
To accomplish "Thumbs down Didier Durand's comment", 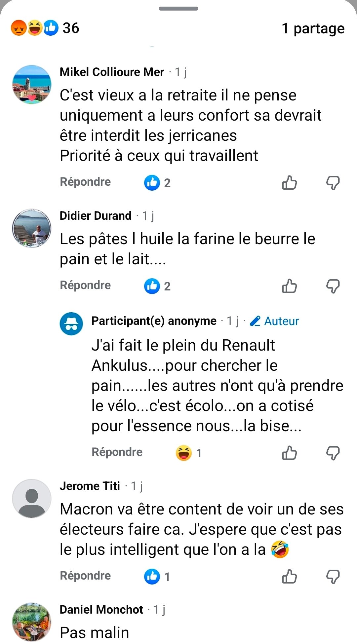I will [333, 286].
